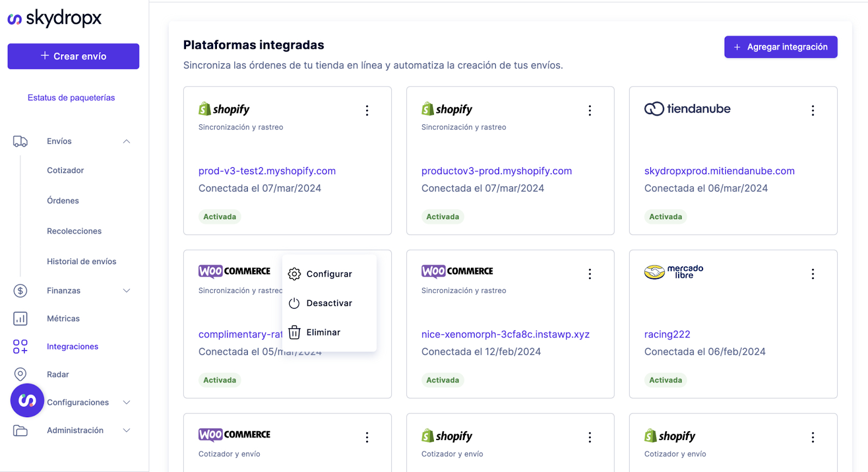Click the Integraciones grid icon

(x=20, y=347)
